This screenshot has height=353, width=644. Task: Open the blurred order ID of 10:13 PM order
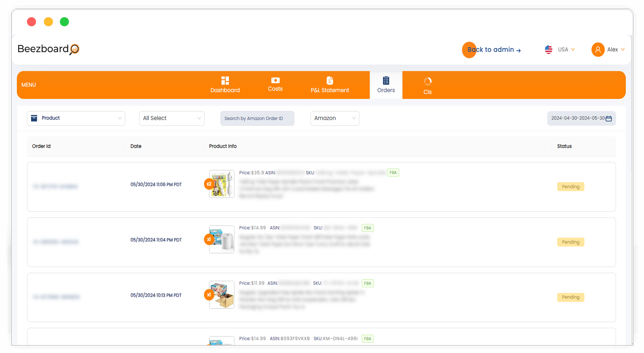click(56, 297)
